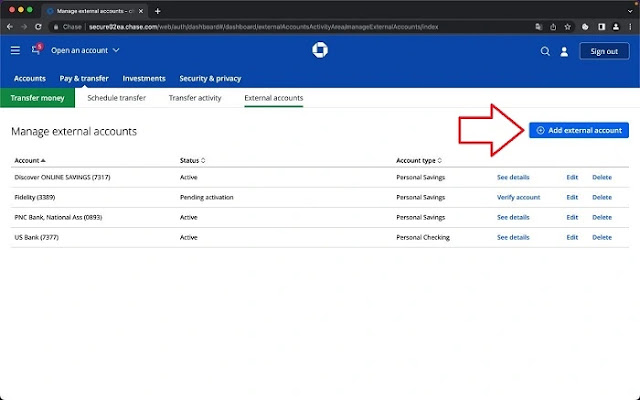
Task: Sort by Account type column header
Action: (419, 160)
